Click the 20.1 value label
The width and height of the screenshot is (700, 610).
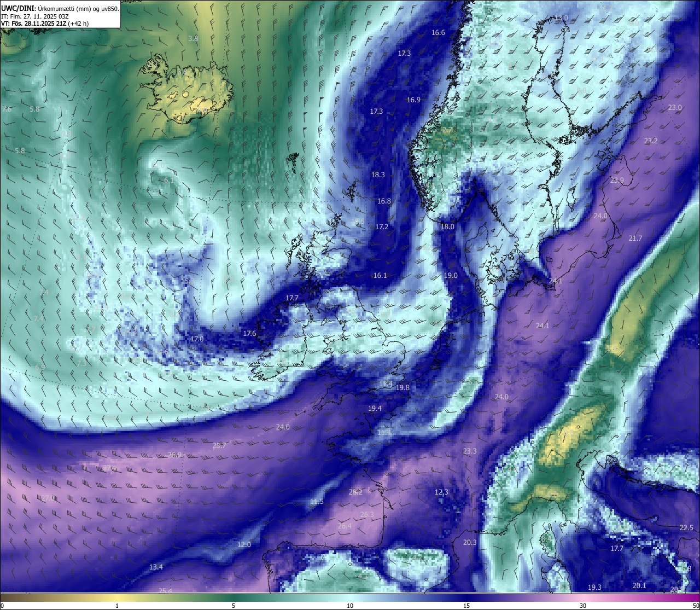639,586
